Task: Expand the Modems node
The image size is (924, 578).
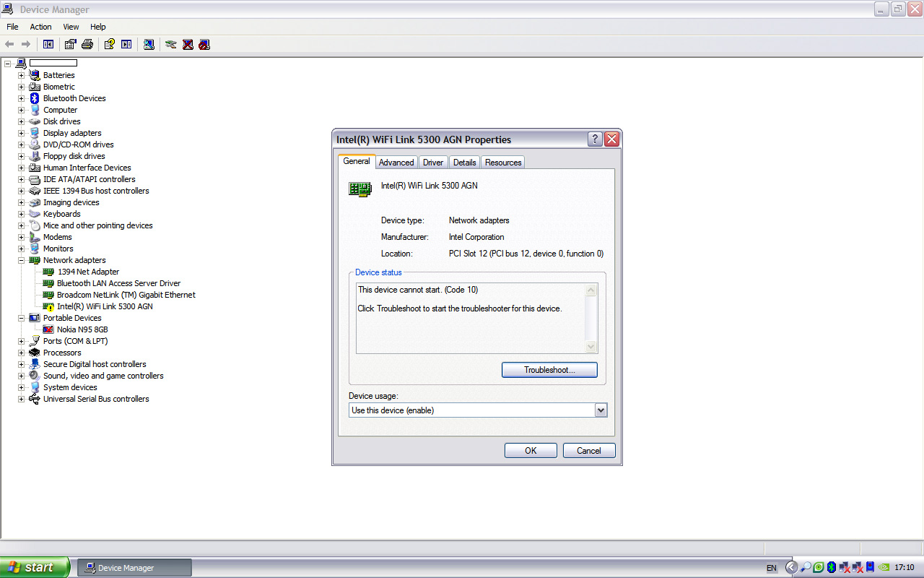Action: [x=21, y=237]
